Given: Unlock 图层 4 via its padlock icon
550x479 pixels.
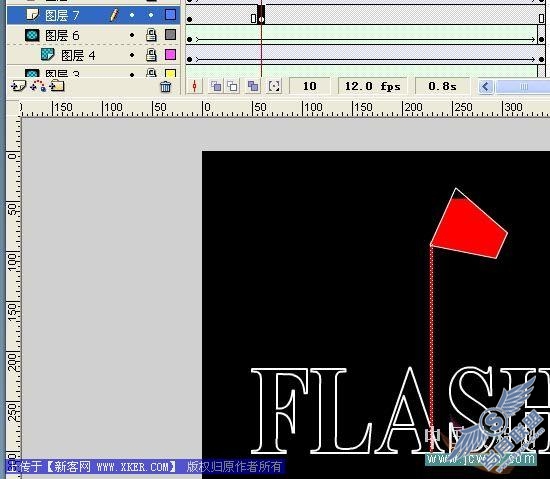Looking at the screenshot, I should tap(151, 55).
